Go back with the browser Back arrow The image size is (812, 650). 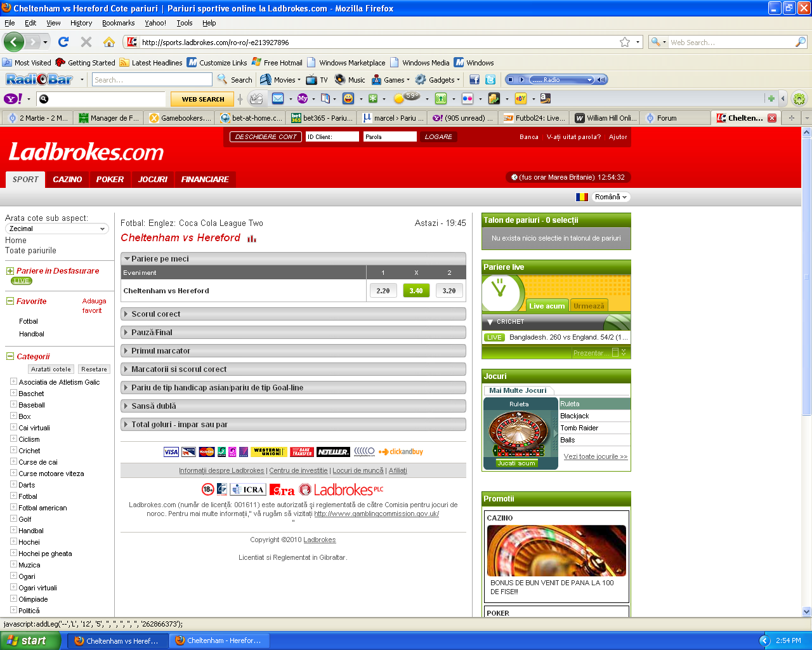tap(13, 42)
